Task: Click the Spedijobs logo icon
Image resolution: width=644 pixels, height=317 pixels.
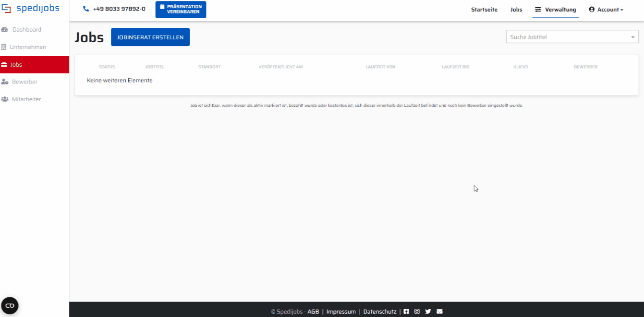Action: point(7,9)
